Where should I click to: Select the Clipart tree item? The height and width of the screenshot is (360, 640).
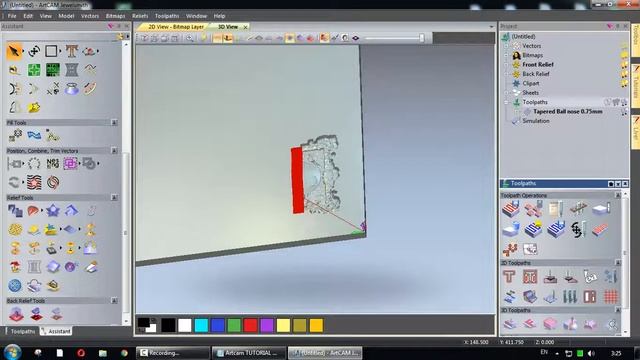coord(531,83)
